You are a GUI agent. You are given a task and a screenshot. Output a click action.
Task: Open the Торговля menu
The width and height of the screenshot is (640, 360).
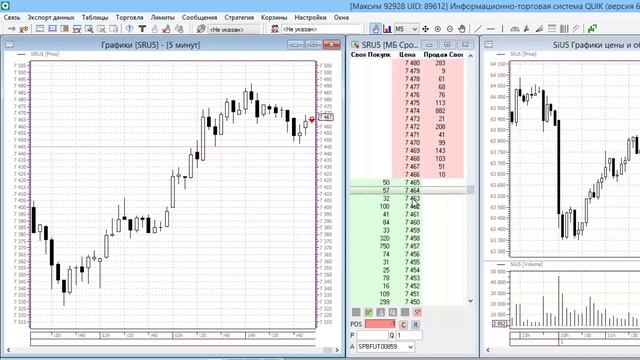tap(129, 18)
